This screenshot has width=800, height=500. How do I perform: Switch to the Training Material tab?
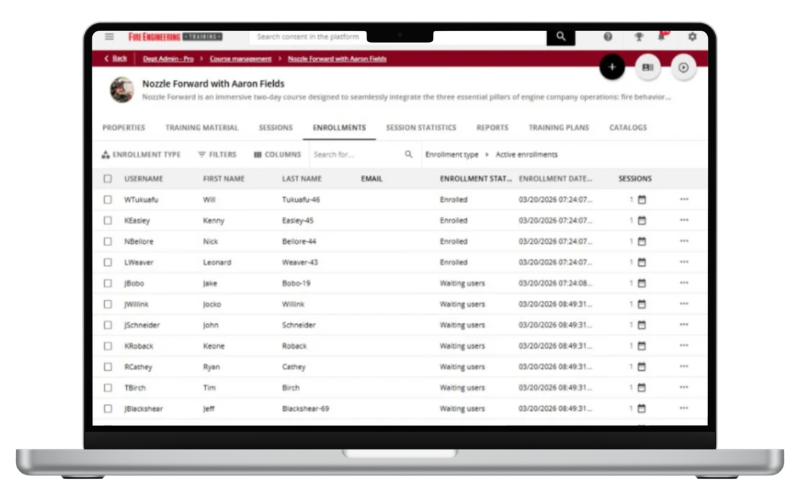[x=202, y=128]
